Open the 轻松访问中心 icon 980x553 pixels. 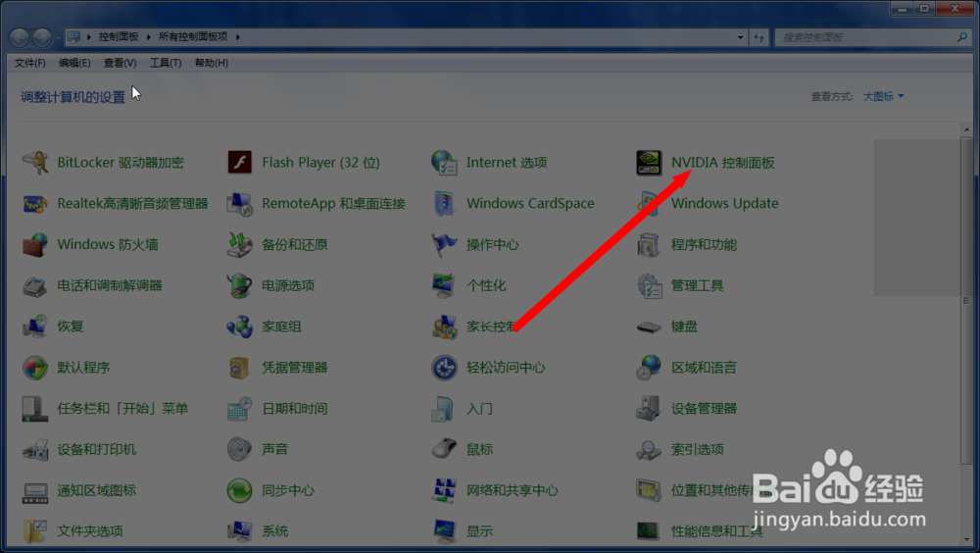tap(444, 368)
